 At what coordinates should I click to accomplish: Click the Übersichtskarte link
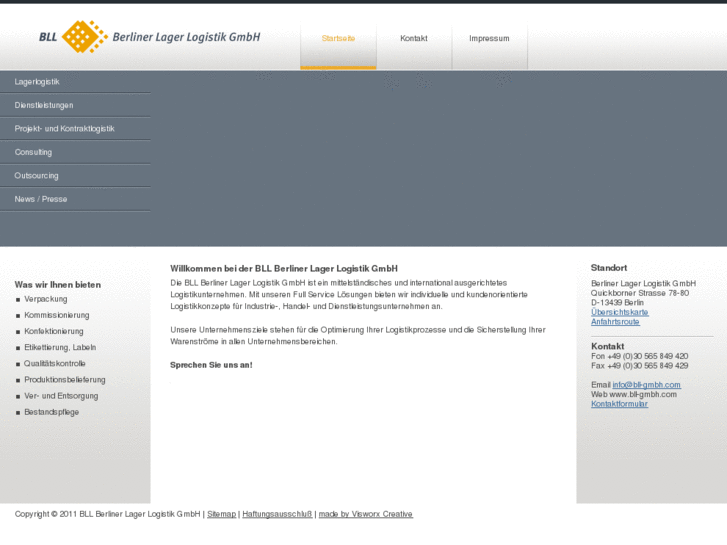pos(619,312)
